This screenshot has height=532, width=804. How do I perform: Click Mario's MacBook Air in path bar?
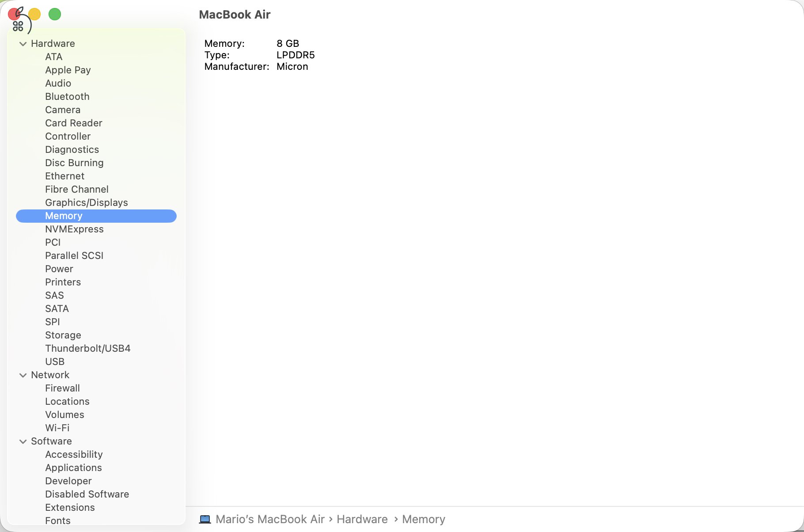270,519
